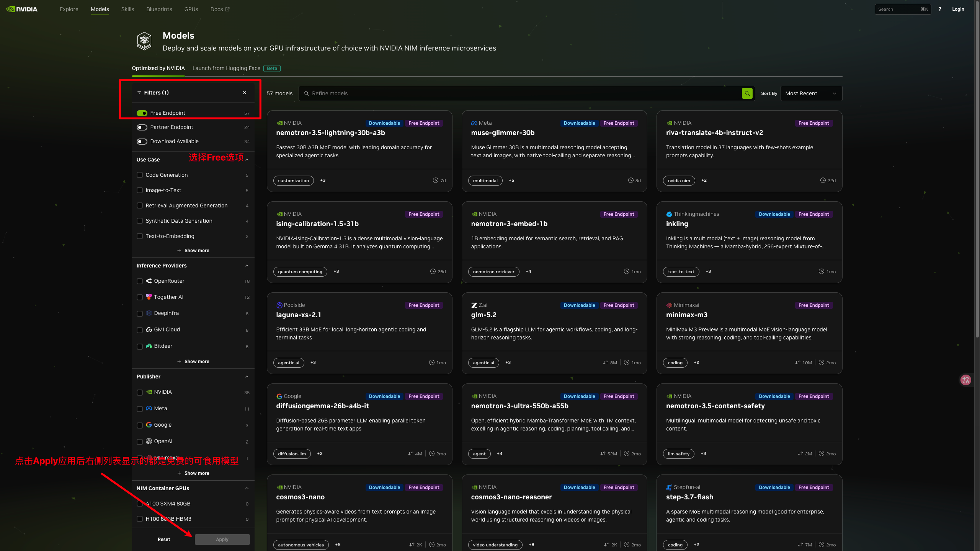Click the NVIDIA logo in the header

click(22, 9)
